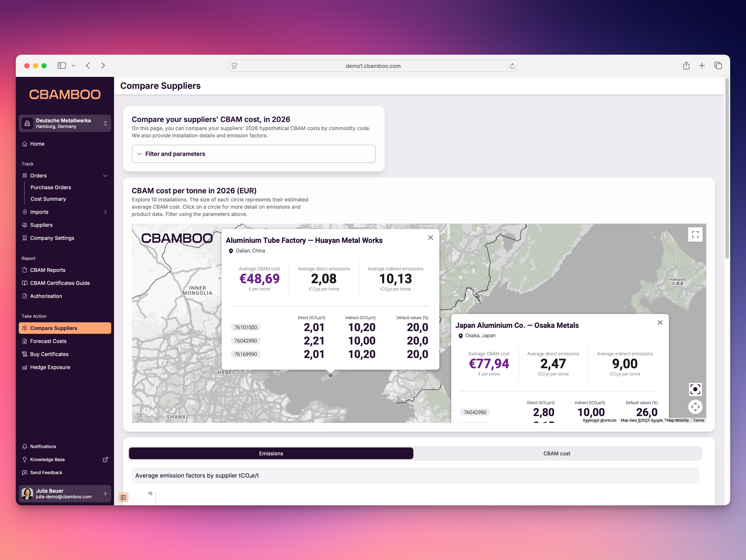The width and height of the screenshot is (746, 560).
Task: Click Julia Bauer's avatar thumbnail
Action: coord(27,494)
